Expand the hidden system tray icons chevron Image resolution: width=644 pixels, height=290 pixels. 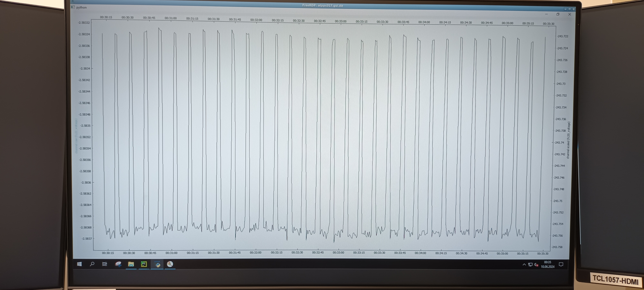click(x=524, y=265)
